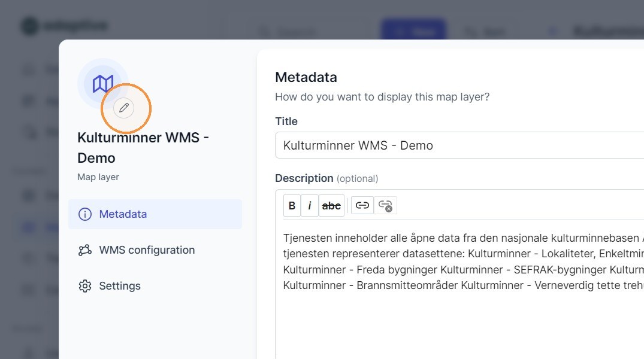Click the map layer icon avatar
The image size is (644, 359).
[x=102, y=84]
